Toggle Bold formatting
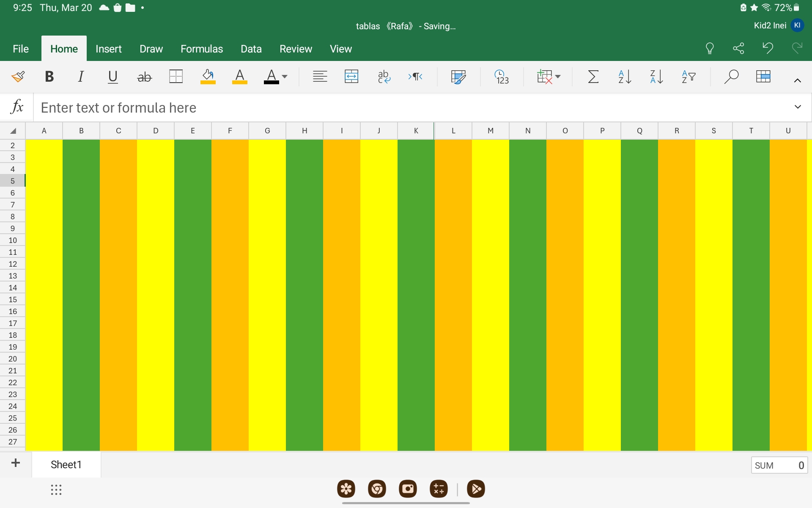Screen dimensions: 812x508 tap(49, 77)
